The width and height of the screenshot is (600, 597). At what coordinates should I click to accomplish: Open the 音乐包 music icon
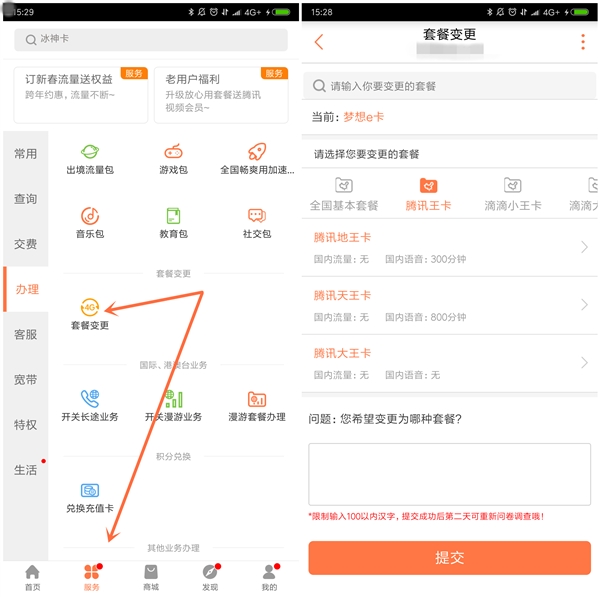pyautogui.click(x=90, y=216)
